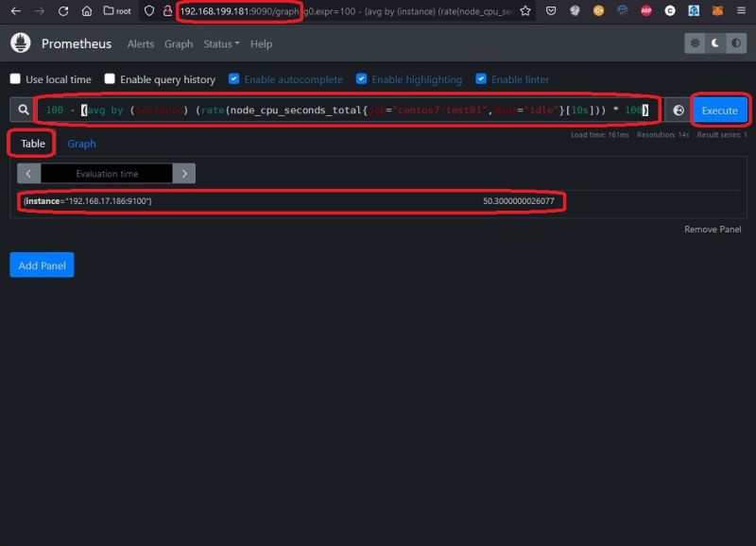Screen dimensions: 756x546
Task: Disable the Enable highlighting checkbox
Action: click(x=361, y=78)
